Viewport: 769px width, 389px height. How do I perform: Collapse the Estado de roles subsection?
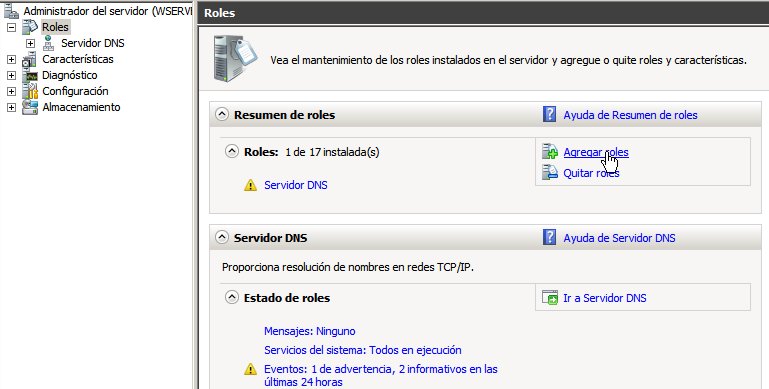(232, 297)
